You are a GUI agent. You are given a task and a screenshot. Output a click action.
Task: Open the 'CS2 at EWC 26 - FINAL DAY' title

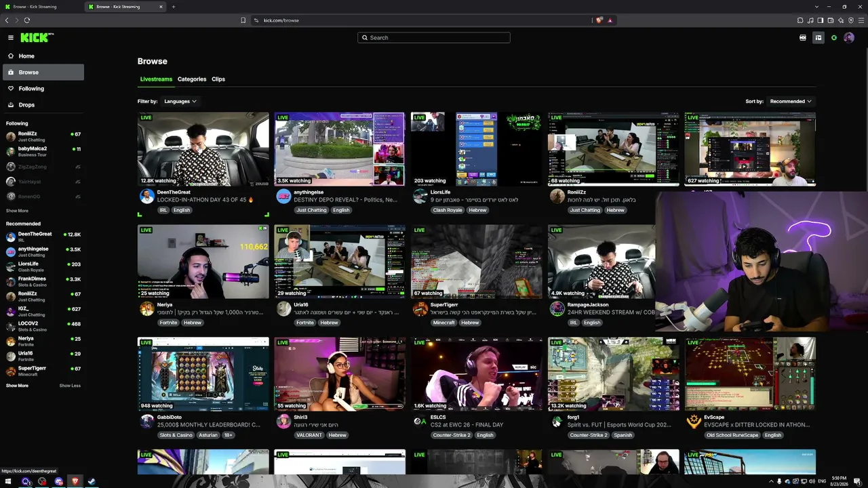(467, 425)
